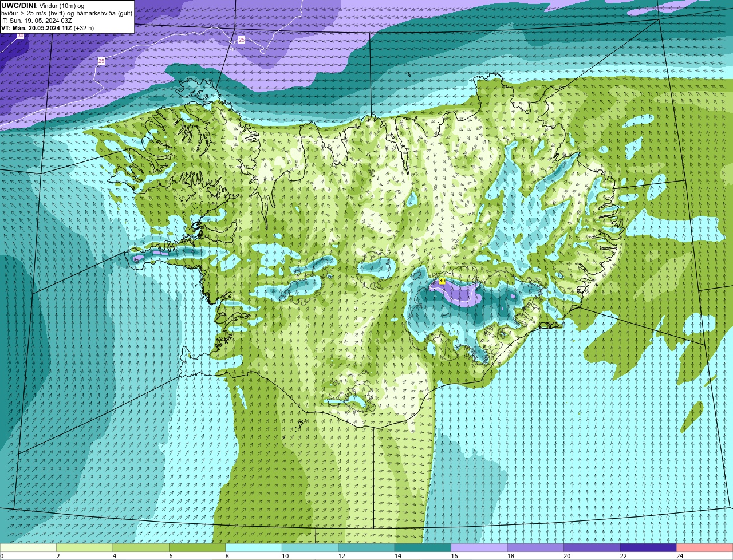Click the legend tick label '6'
The image size is (733, 560).
coord(170,556)
